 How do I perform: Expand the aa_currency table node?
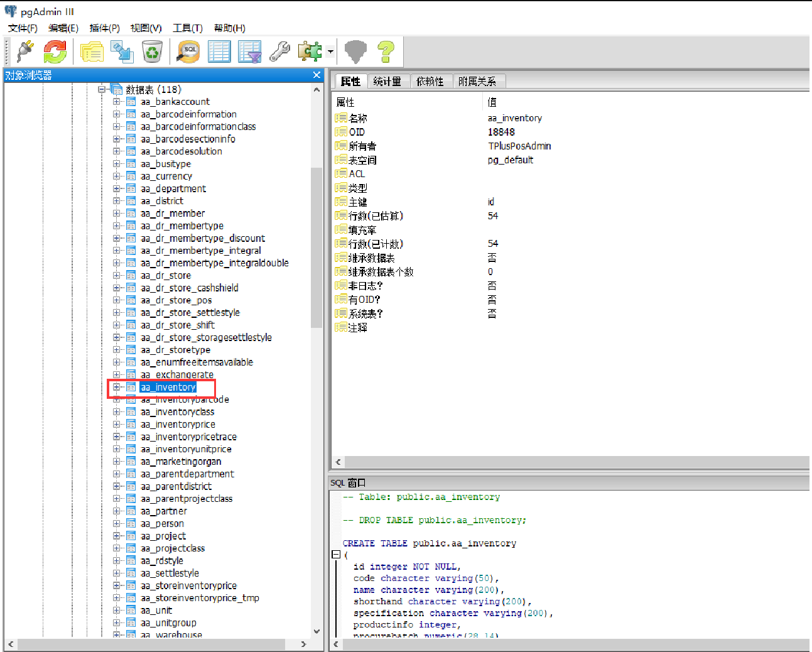point(116,176)
